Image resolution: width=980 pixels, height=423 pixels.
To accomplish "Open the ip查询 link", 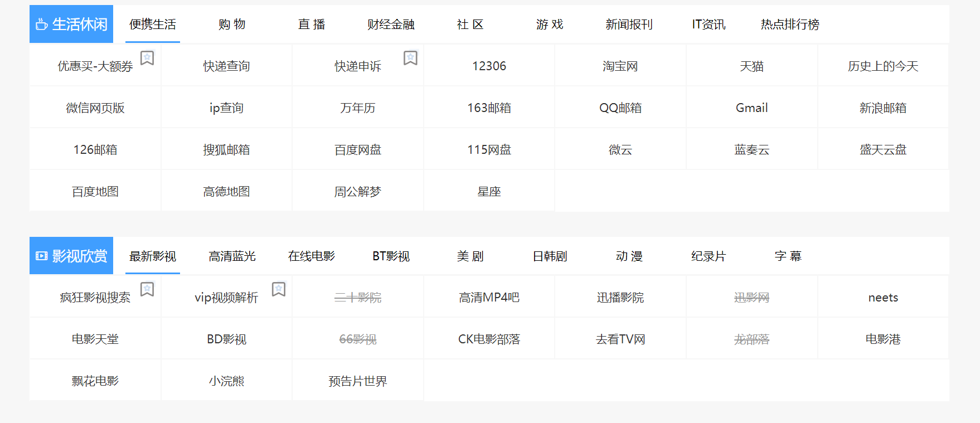I will point(226,108).
